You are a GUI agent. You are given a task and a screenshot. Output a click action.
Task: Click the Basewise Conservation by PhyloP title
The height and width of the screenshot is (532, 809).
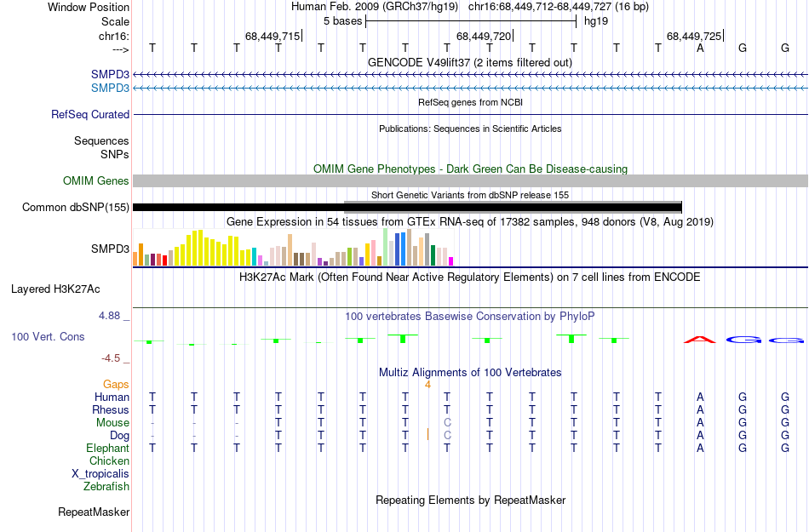coord(470,316)
